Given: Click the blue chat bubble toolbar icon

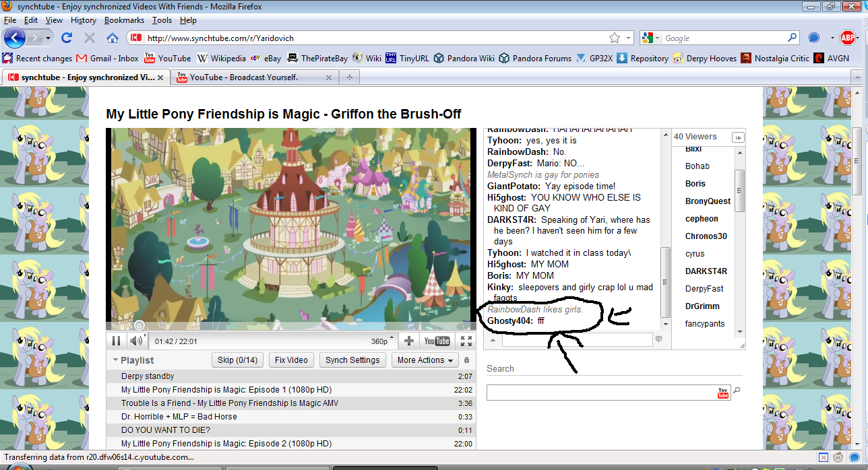Looking at the screenshot, I should (x=813, y=38).
